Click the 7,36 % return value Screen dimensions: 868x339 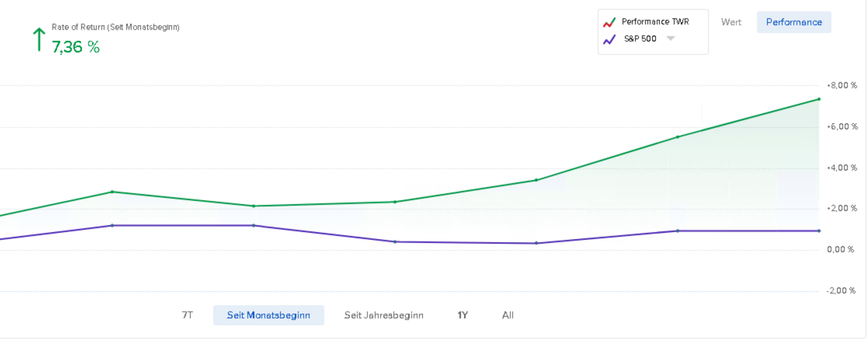[76, 47]
